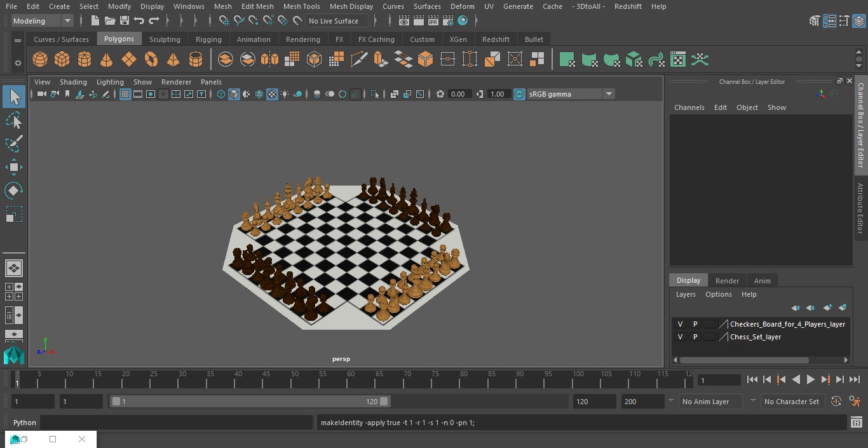This screenshot has height=448, width=868.
Task: Click the range slider bar showing 120
Action: pyautogui.click(x=250, y=402)
